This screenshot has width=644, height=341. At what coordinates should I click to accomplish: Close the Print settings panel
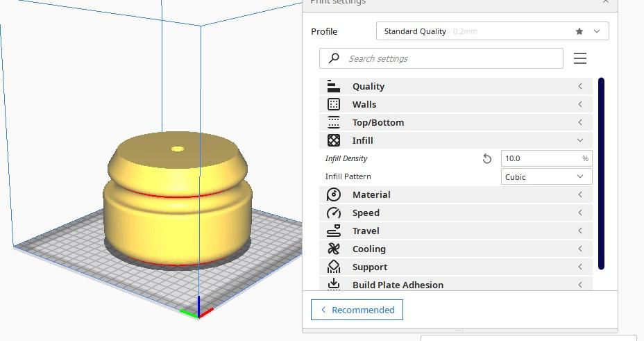pos(606,1)
